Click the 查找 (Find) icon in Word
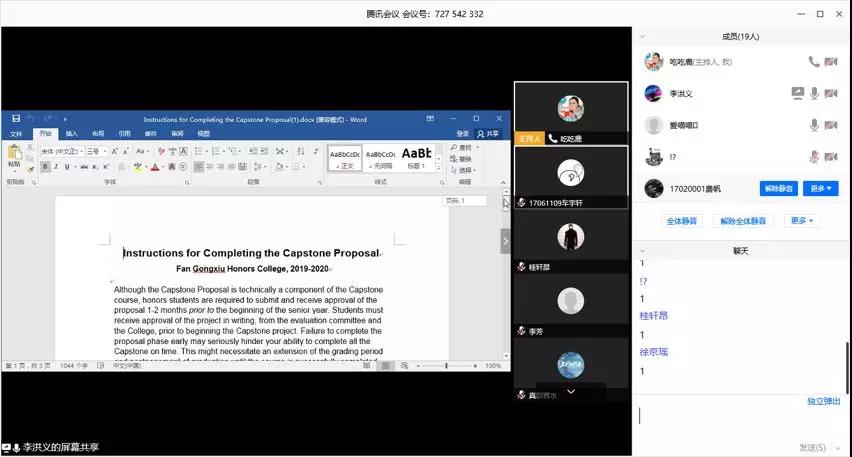 (453, 147)
